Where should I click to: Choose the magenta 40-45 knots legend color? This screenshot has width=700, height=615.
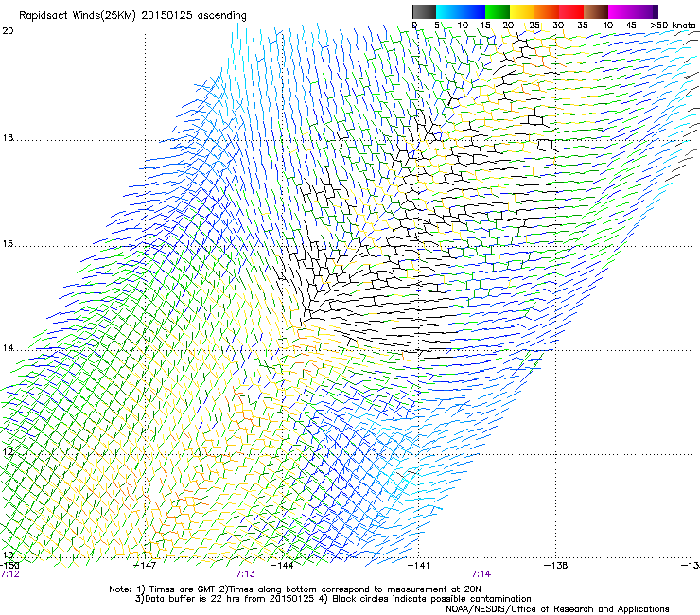click(621, 11)
